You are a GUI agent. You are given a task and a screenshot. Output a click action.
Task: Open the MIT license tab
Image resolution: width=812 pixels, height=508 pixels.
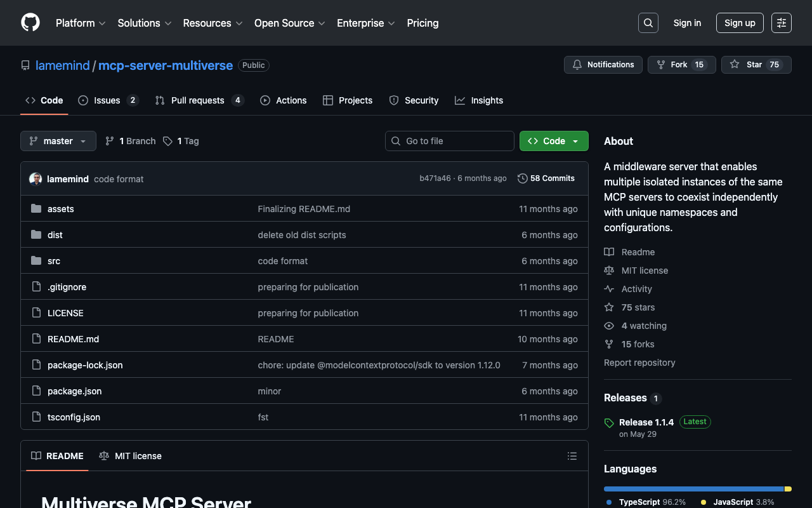[131, 456]
